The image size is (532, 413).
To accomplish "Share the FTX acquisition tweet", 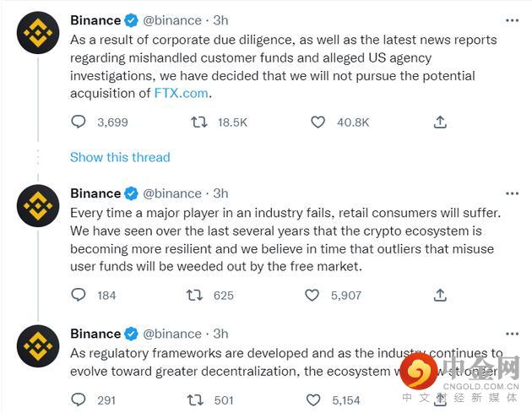I will coord(440,122).
